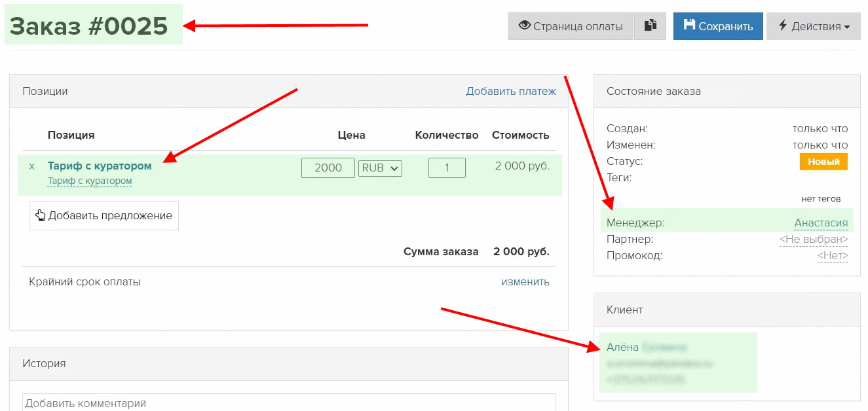Viewport: 868px width, 411px height.
Task: Click the Добавить комментарий text field
Action: click(x=288, y=402)
